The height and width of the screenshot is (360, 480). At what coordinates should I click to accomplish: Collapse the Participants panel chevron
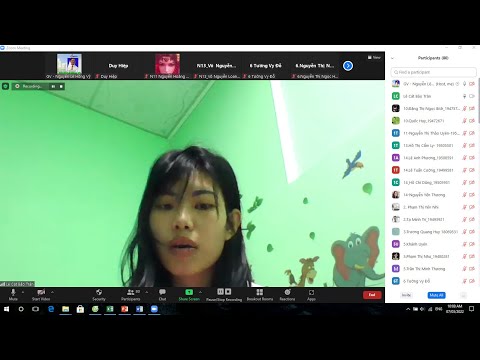392,58
